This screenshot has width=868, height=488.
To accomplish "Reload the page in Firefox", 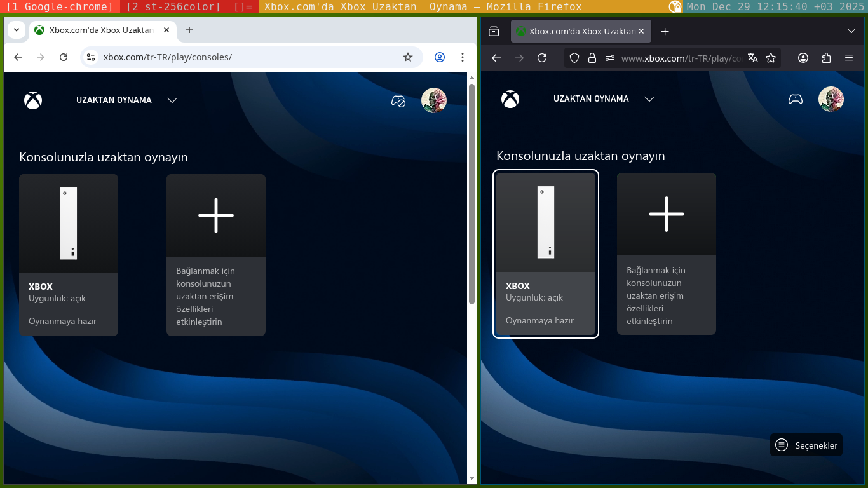I will [x=542, y=58].
